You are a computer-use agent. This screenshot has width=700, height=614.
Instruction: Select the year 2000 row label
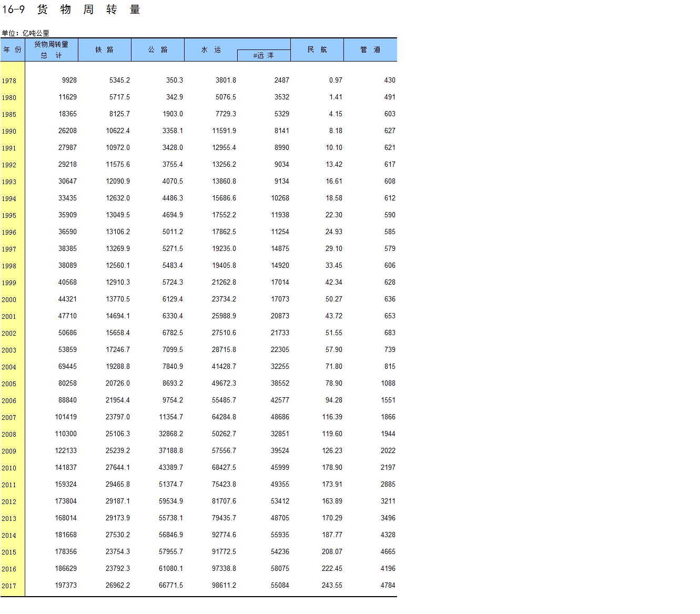click(x=9, y=300)
